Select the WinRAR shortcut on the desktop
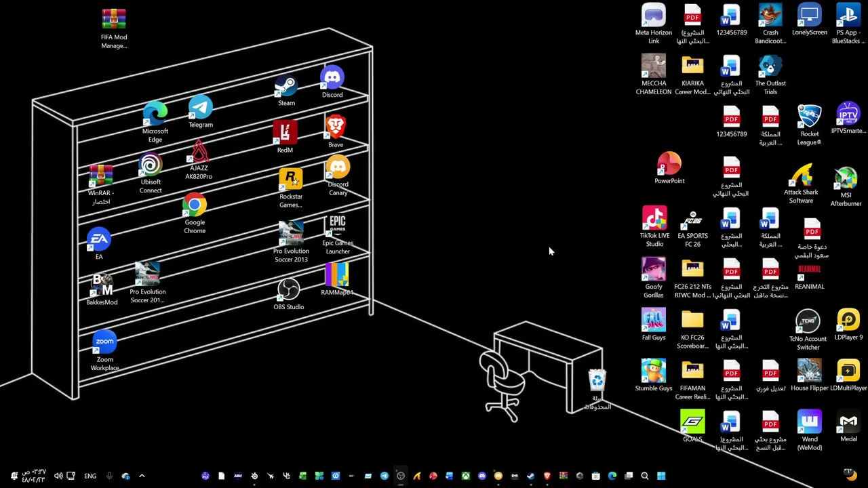This screenshot has height=488, width=868. (101, 184)
